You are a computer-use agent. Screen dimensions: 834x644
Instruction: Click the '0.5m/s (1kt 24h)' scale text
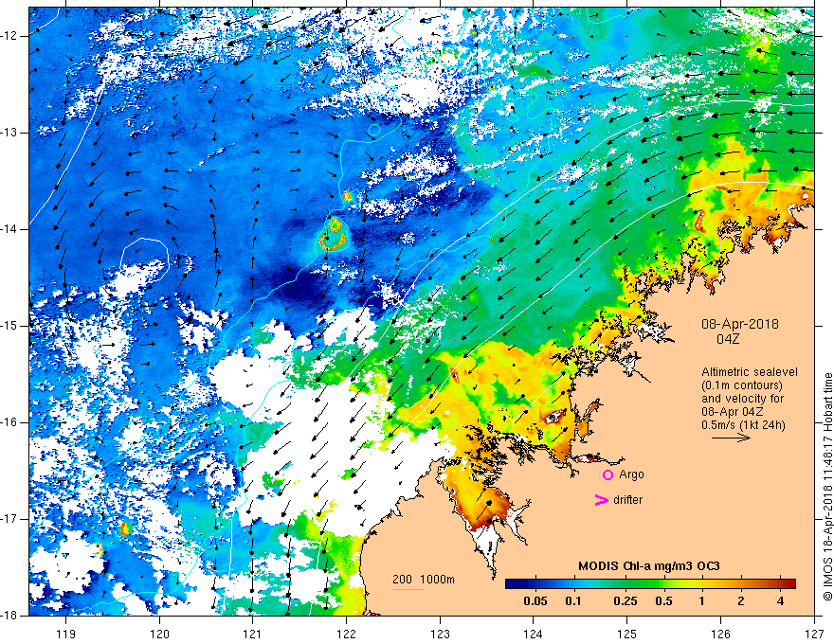click(x=743, y=425)
